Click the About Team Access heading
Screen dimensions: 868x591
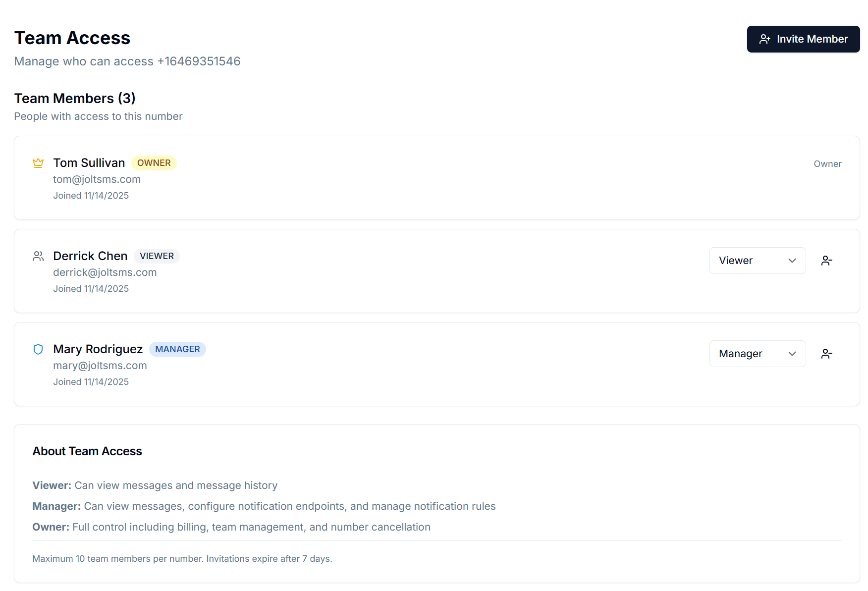pos(87,451)
